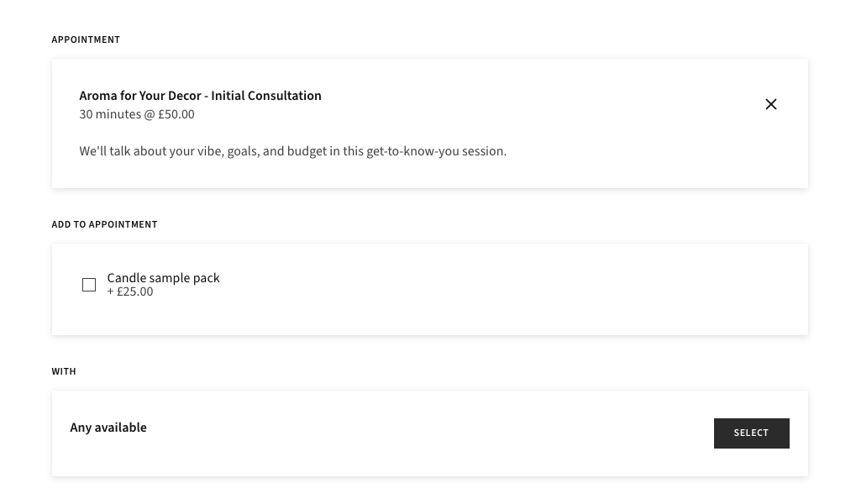The width and height of the screenshot is (856, 504).
Task: Click the Candle sample pack label
Action: [x=163, y=278]
